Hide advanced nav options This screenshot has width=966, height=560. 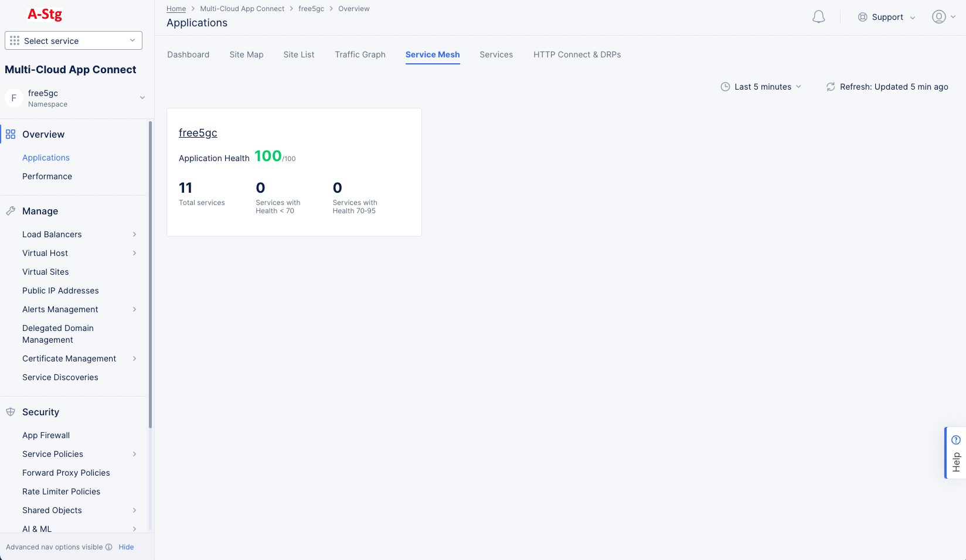click(126, 547)
